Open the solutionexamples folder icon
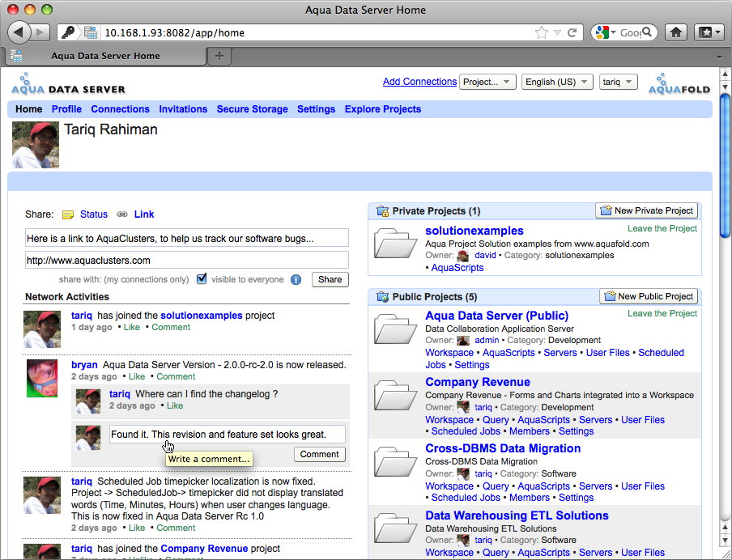732x560 pixels. pos(395,244)
